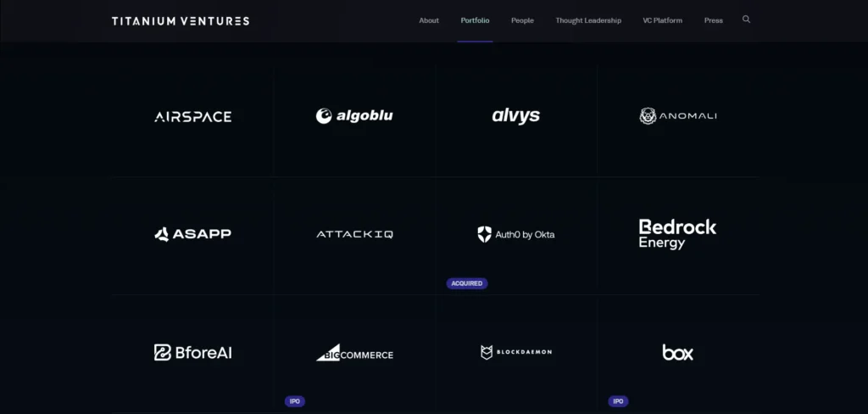Open the Bedrock Energy logo
Screen dimensions: 868x414
(x=677, y=234)
